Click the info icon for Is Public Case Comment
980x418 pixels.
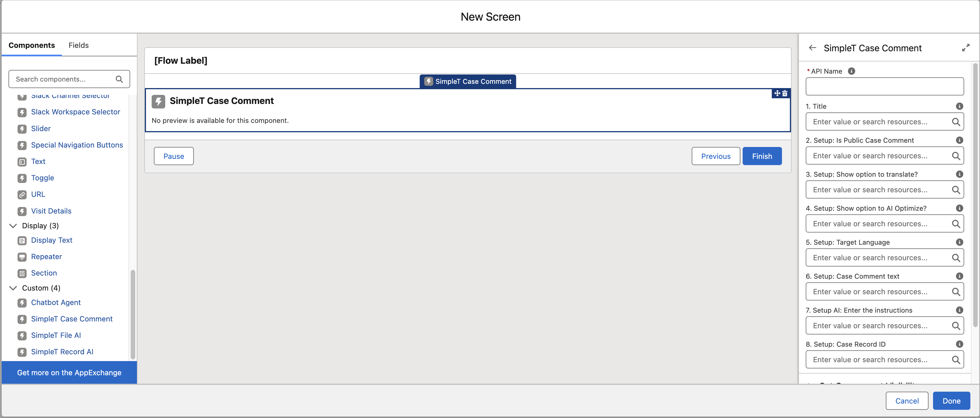click(959, 140)
